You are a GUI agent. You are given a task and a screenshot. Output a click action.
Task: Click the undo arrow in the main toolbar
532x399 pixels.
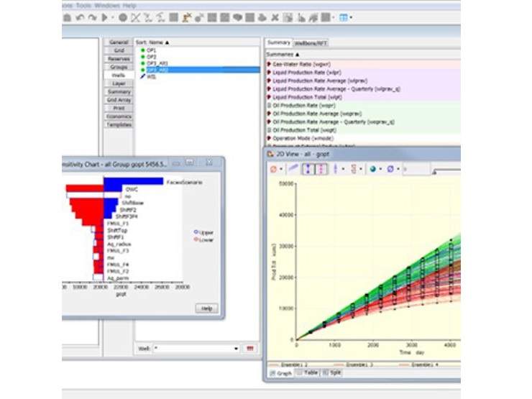79,17
